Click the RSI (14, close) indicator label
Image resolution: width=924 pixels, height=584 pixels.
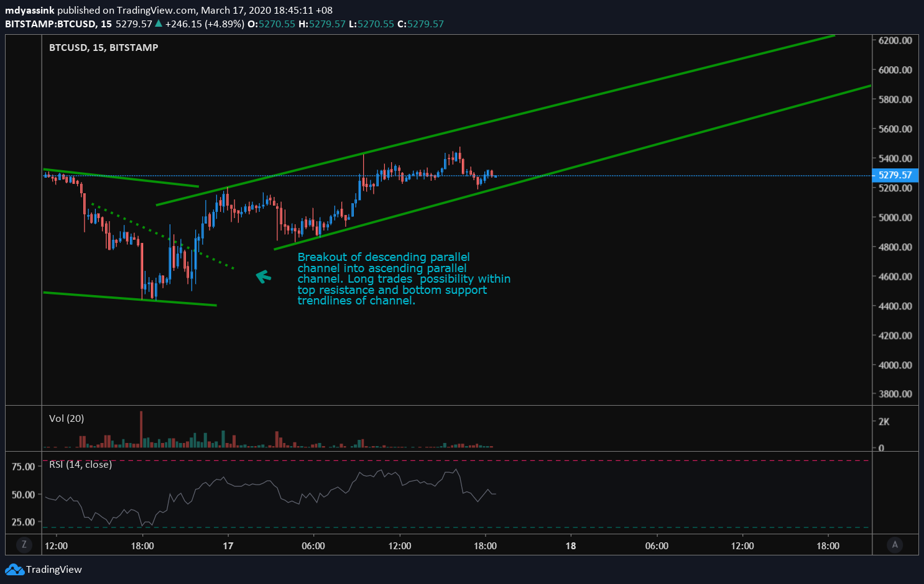point(80,464)
